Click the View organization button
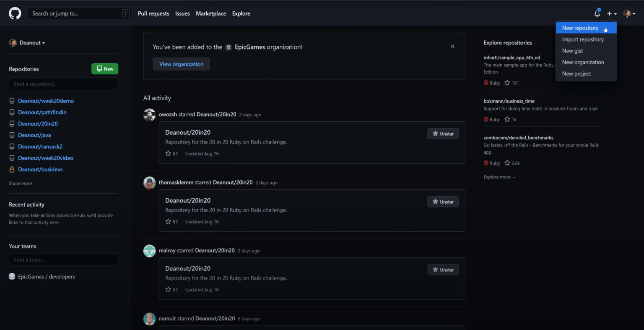Image resolution: width=644 pixels, height=330 pixels. point(181,64)
